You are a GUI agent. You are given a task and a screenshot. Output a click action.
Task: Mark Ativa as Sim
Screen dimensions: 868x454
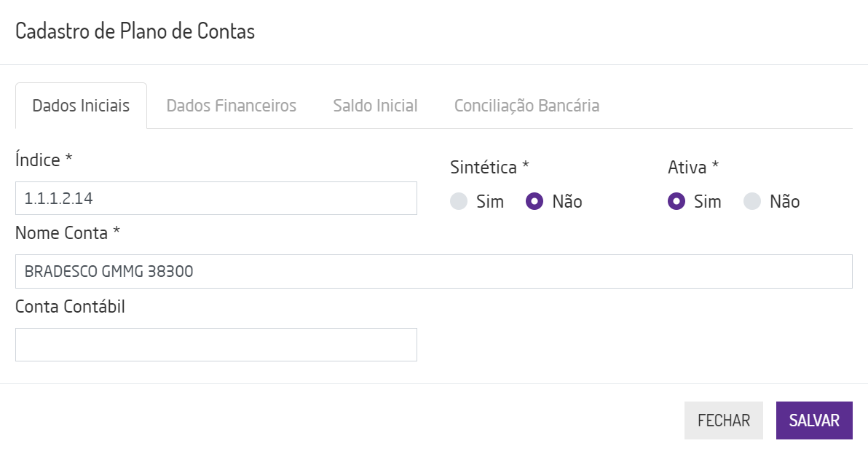coord(676,202)
